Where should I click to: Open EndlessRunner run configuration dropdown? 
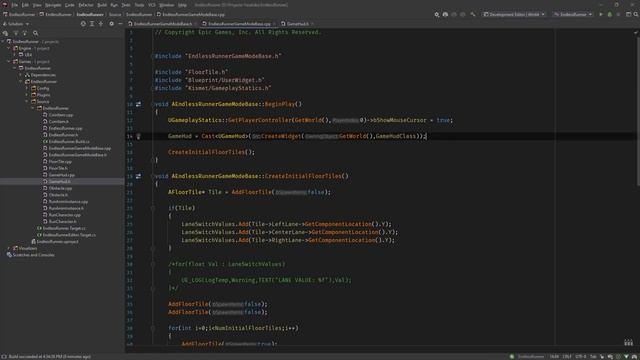click(x=573, y=14)
